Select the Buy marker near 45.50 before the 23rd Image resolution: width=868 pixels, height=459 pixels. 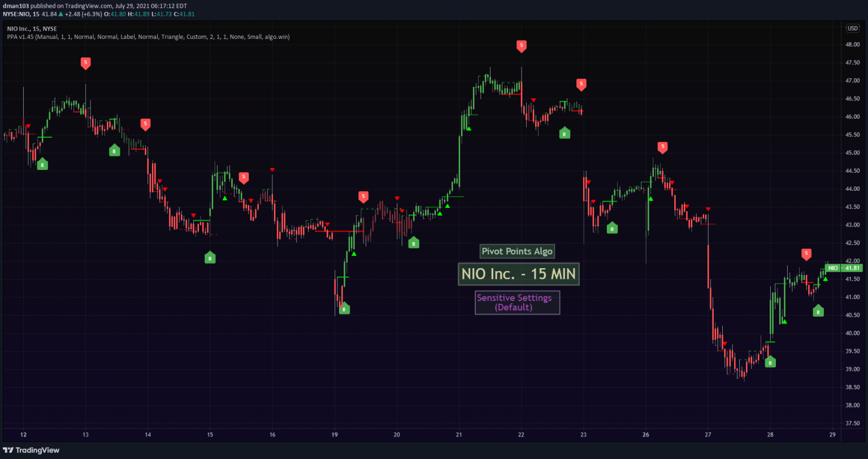coord(565,133)
